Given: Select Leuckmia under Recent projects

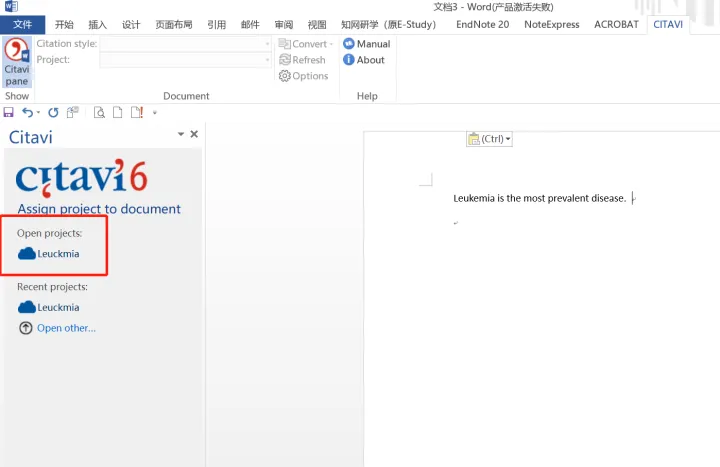Looking at the screenshot, I should 58,307.
